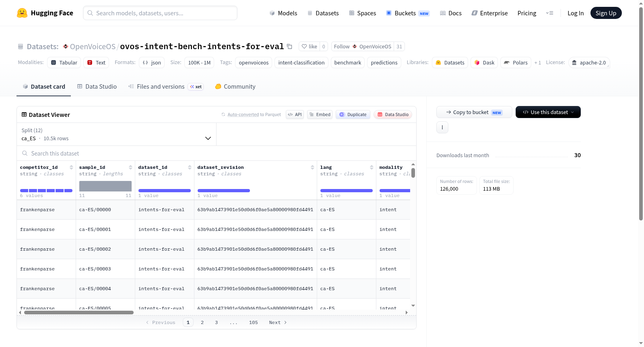Click the Sign Up button

tap(606, 13)
